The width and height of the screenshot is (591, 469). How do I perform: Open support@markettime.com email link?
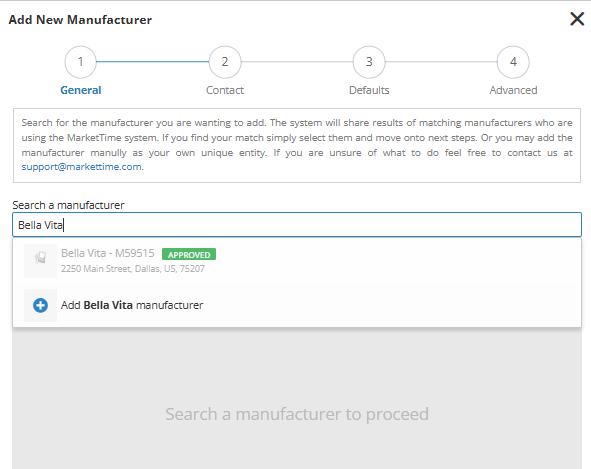click(x=81, y=167)
